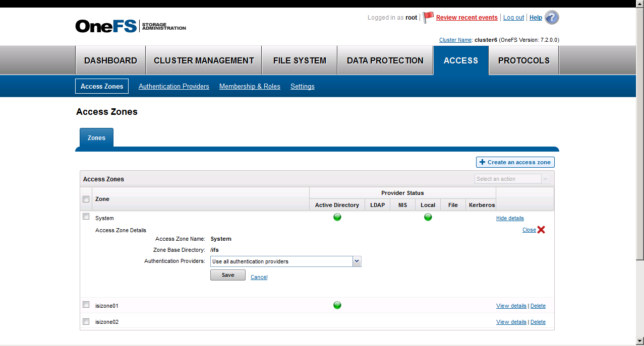The width and height of the screenshot is (644, 346).
Task: Click Hide details for System zone
Action: point(510,218)
